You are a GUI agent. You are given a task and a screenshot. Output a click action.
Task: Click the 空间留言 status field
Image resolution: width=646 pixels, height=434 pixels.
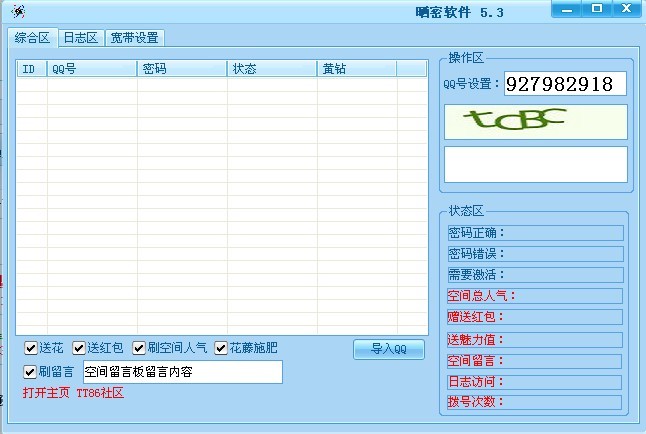tap(534, 361)
